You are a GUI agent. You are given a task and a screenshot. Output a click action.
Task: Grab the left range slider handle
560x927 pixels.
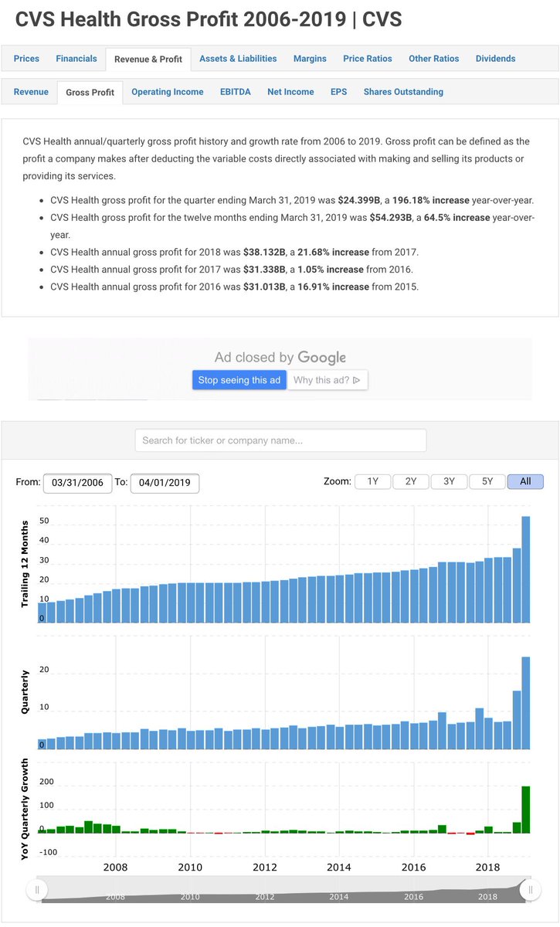coord(36,890)
